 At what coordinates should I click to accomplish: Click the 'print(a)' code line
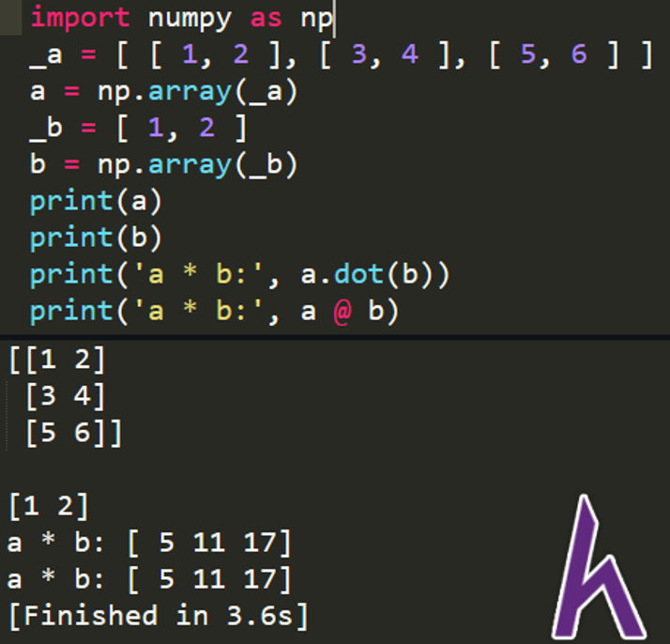point(96,201)
